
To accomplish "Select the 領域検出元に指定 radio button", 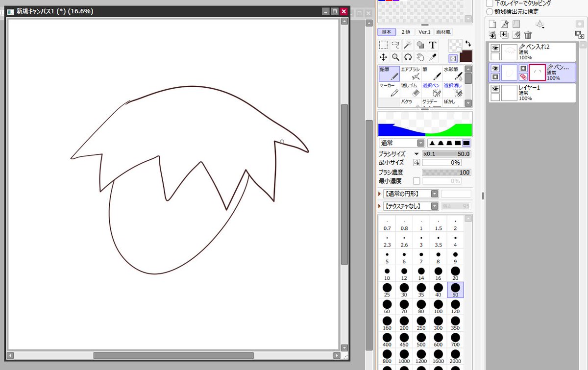I will (490, 11).
